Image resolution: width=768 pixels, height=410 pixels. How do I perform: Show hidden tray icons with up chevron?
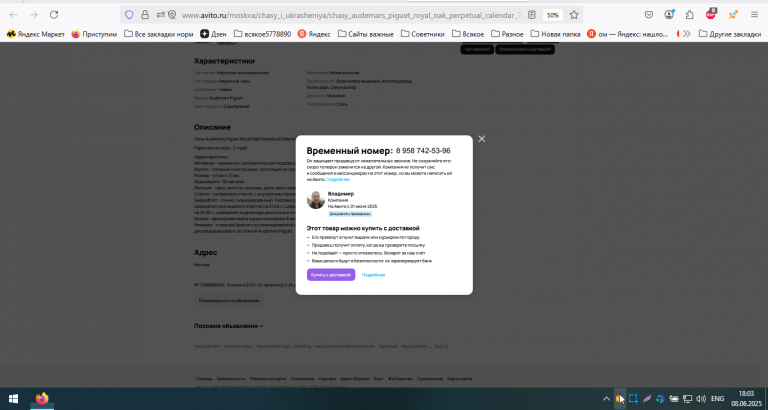606,399
